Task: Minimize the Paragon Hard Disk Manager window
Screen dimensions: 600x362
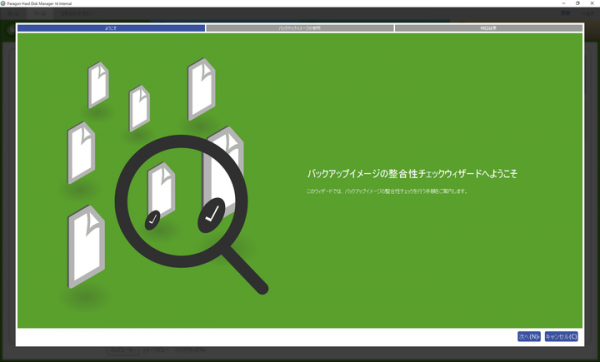Action: click(x=564, y=3)
